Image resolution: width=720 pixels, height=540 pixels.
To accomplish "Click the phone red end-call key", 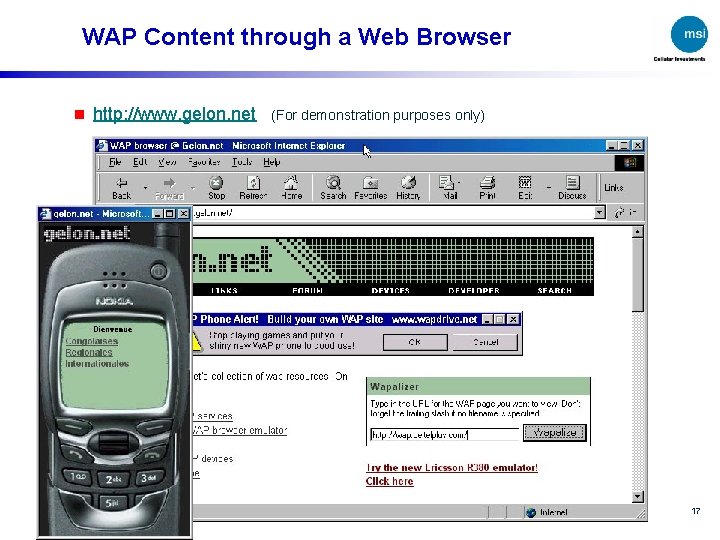I will (x=152, y=456).
